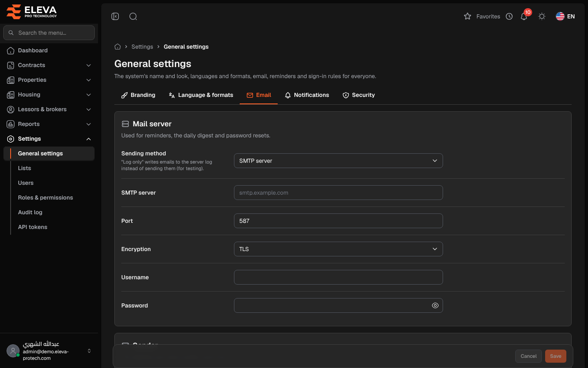
Task: Click Settings breadcrumb link
Action: coord(142,47)
